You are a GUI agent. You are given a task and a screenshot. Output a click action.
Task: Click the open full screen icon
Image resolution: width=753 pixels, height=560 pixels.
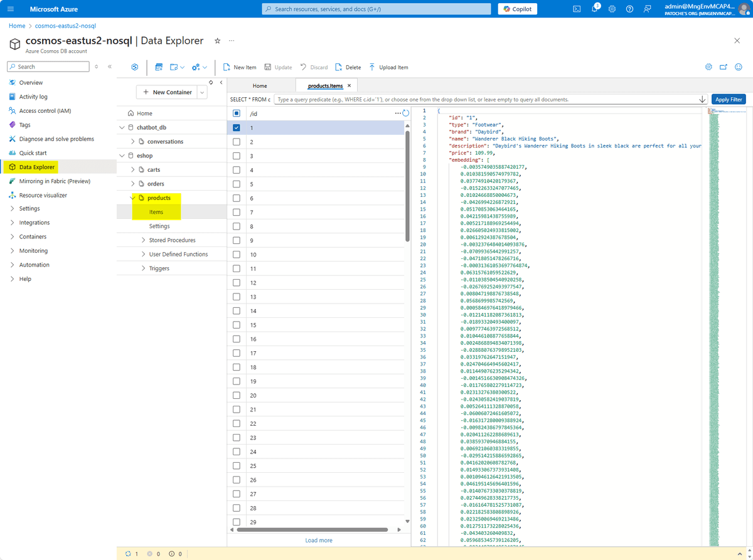pos(724,67)
